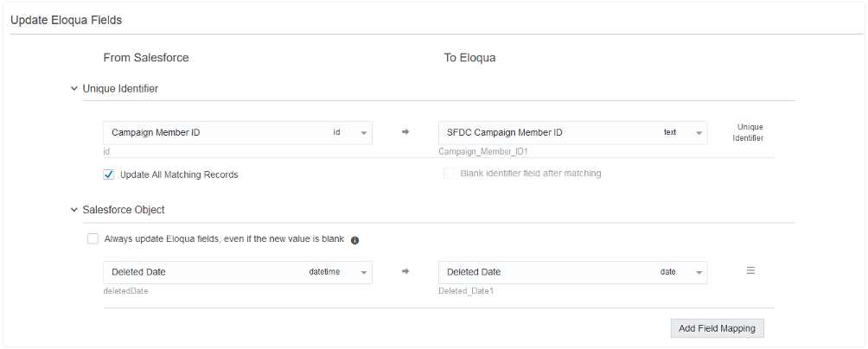The image size is (868, 349).
Task: Click the Salesforce Deleted Date source field
Action: [x=203, y=272]
